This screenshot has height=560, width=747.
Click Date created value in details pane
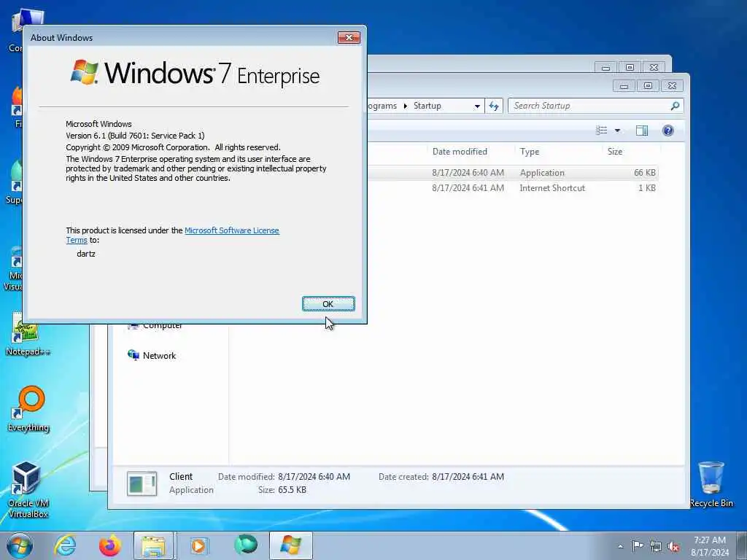pyautogui.click(x=468, y=477)
